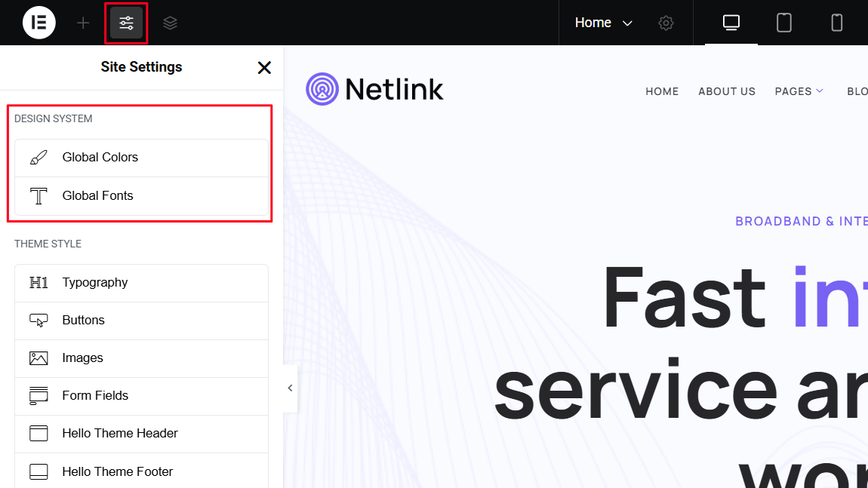Open the add element plus icon
The width and height of the screenshot is (868, 488).
coord(83,23)
